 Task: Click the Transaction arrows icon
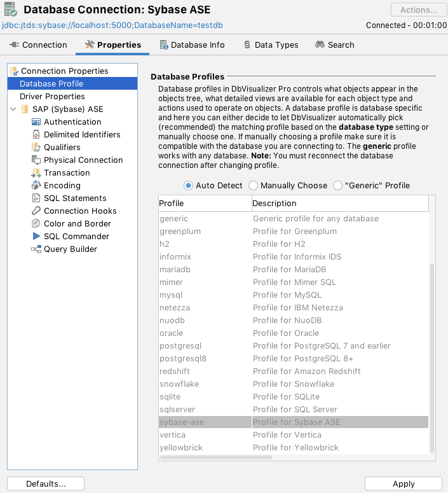point(36,172)
